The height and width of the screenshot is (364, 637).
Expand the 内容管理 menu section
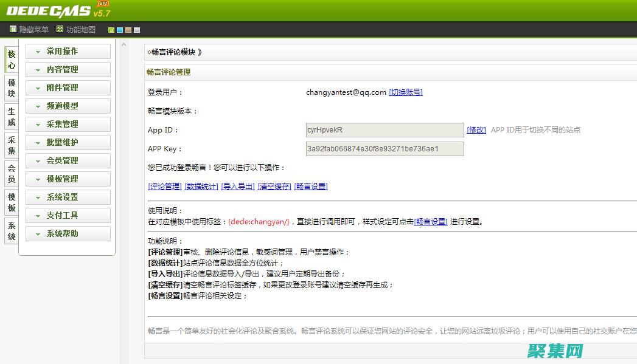pos(68,69)
